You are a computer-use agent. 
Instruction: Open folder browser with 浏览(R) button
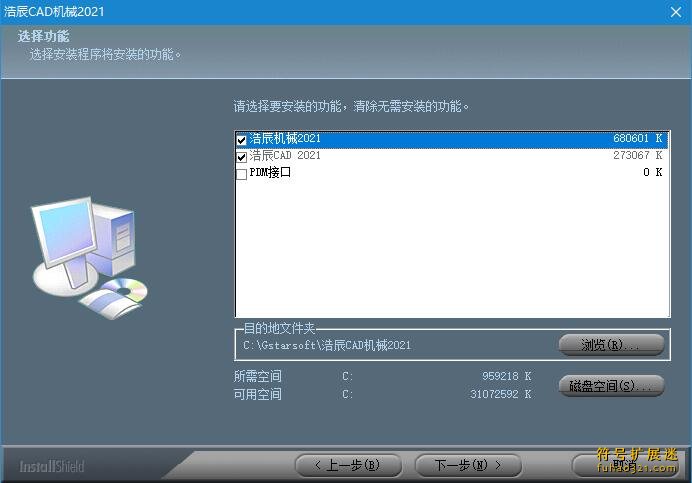[x=611, y=344]
